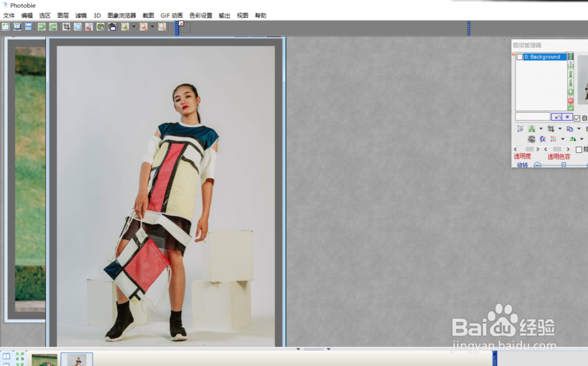
Task: Move layer up with green arrow
Action: [x=571, y=74]
